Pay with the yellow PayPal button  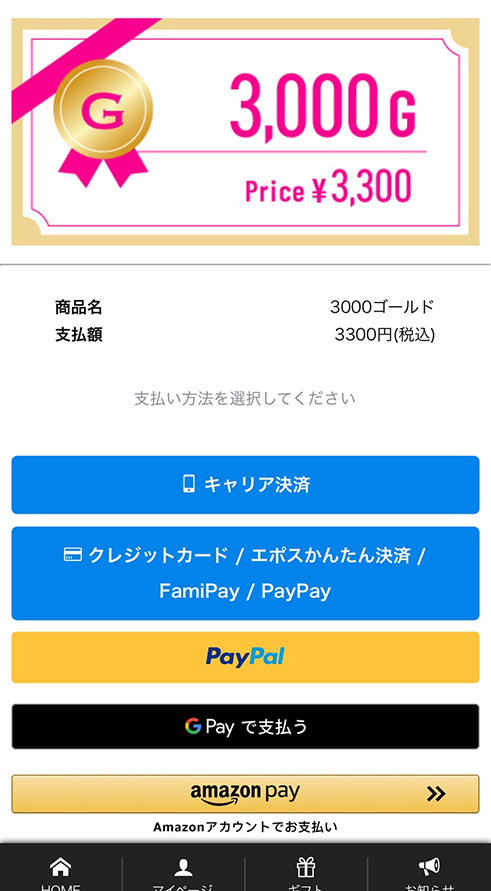coord(246,657)
